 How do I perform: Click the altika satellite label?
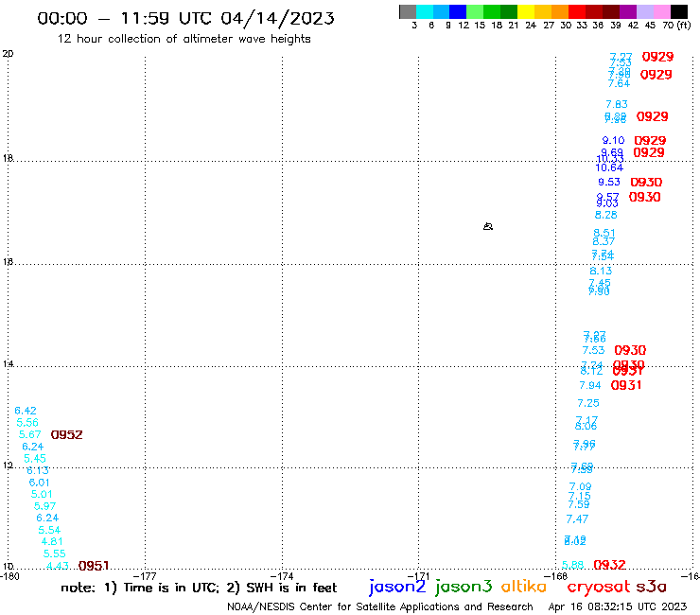point(524,587)
